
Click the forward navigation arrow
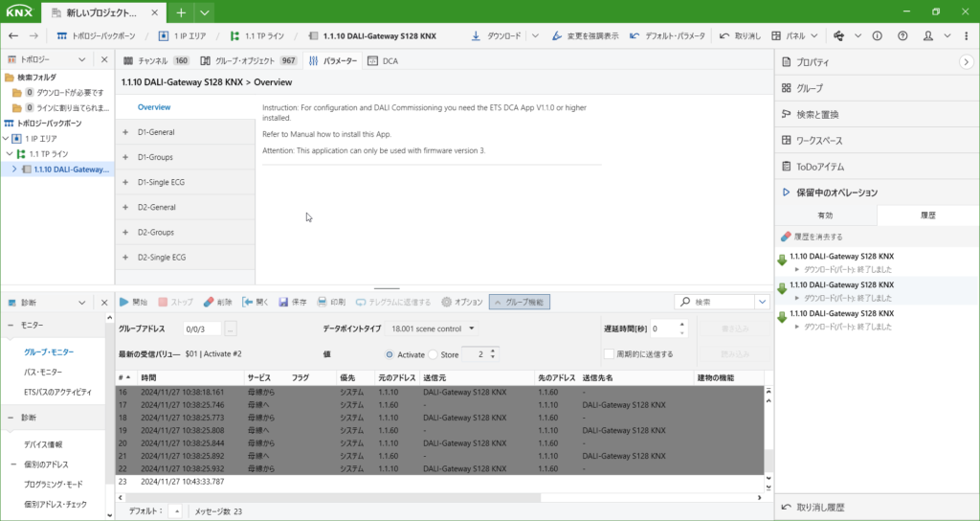pyautogui.click(x=33, y=36)
